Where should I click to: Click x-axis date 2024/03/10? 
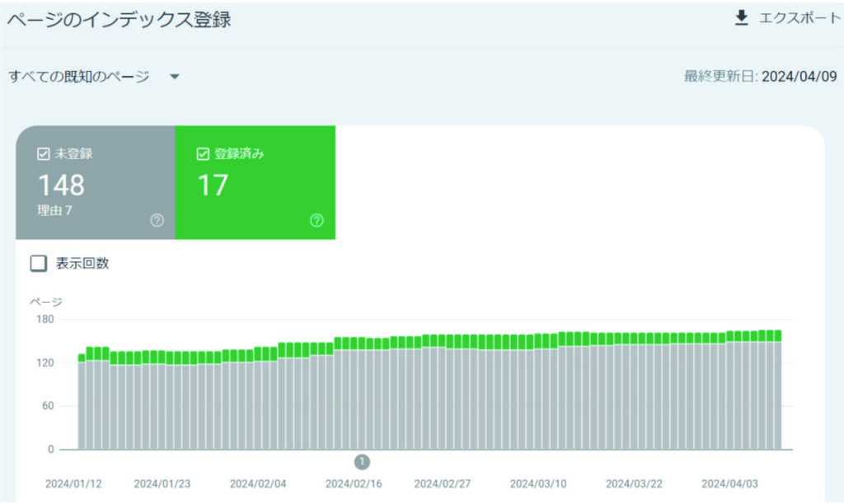538,483
